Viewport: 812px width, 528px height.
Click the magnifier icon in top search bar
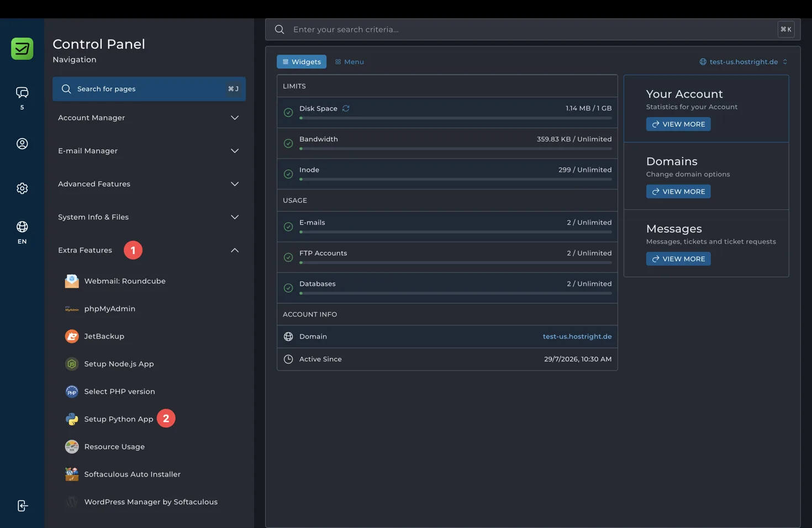(x=280, y=29)
